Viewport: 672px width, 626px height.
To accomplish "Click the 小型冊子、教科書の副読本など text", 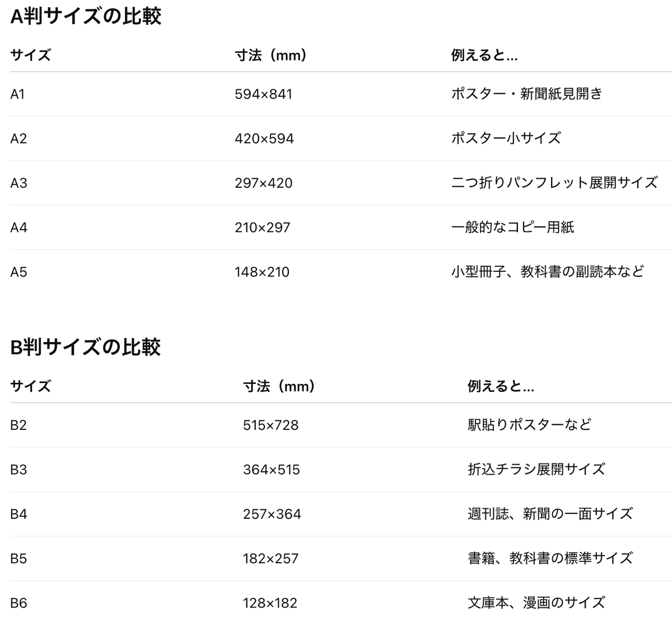I will (547, 272).
